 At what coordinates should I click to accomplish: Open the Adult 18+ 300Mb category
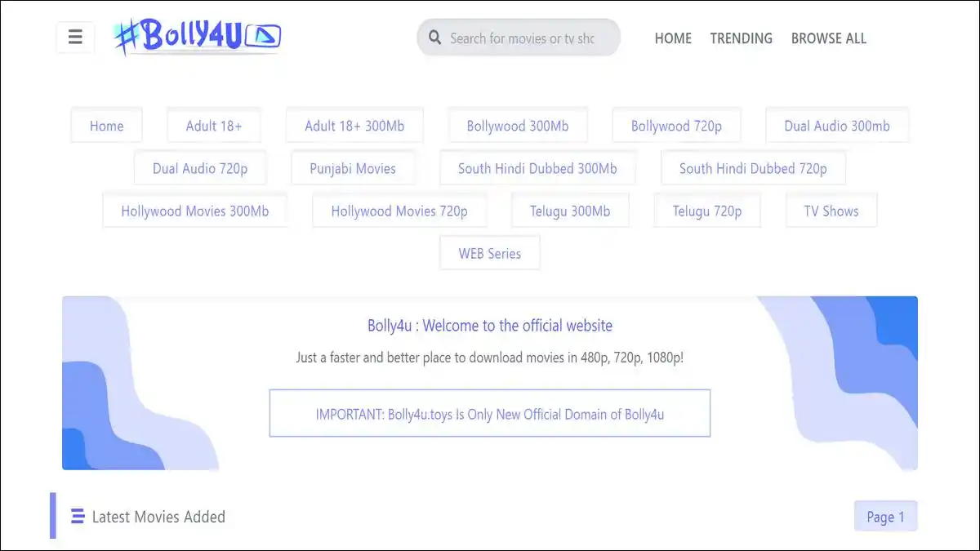point(354,126)
